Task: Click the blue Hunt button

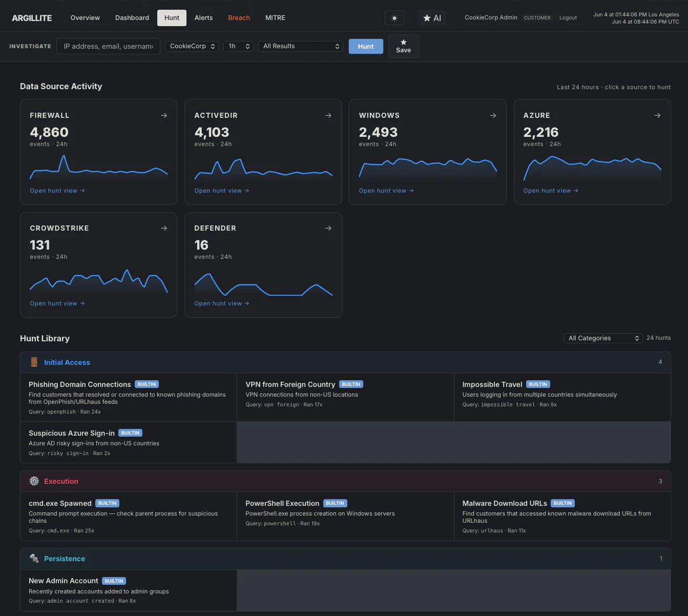Action: (x=366, y=46)
